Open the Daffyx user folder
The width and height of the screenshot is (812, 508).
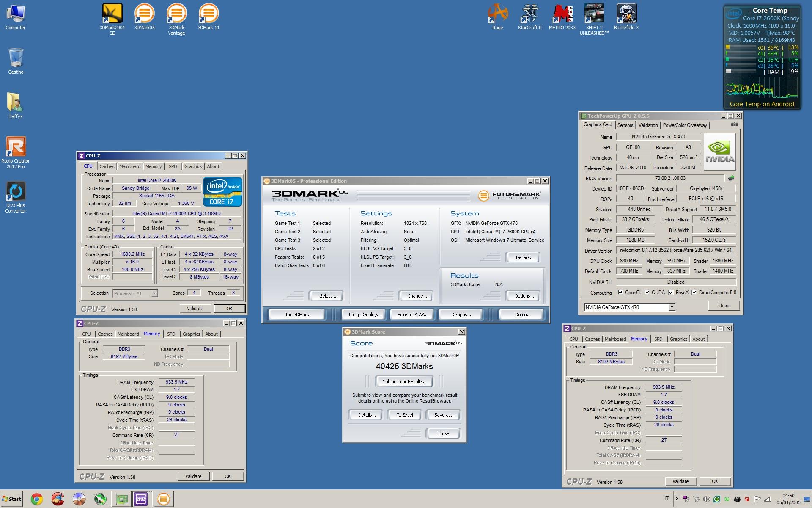(x=16, y=106)
